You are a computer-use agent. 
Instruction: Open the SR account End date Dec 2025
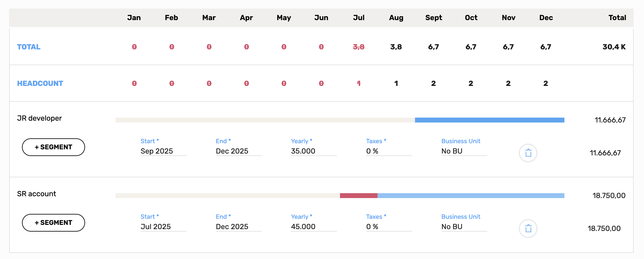pyautogui.click(x=239, y=227)
